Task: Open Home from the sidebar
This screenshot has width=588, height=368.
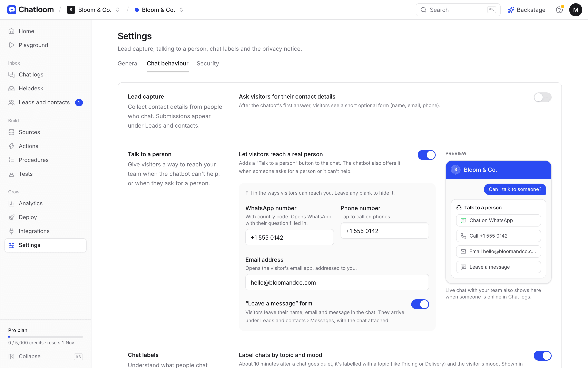Action: pos(46,31)
